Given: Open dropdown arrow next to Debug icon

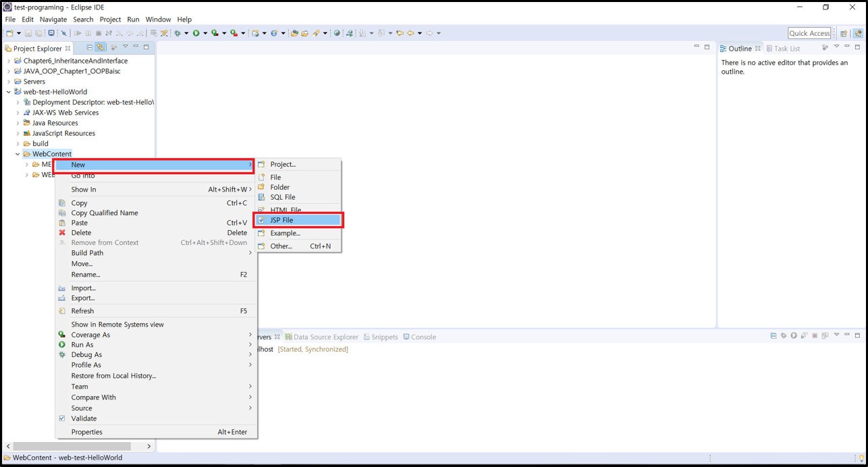Looking at the screenshot, I should (186, 33).
